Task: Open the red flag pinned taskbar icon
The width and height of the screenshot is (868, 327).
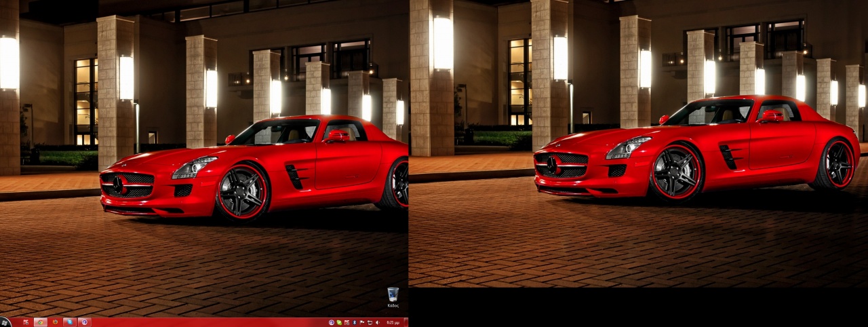Action: click(x=26, y=322)
